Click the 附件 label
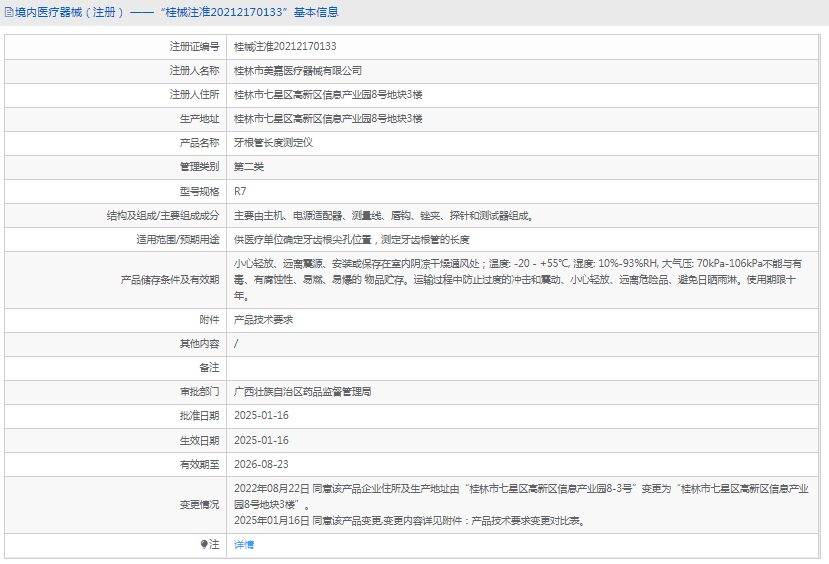 coord(209,320)
